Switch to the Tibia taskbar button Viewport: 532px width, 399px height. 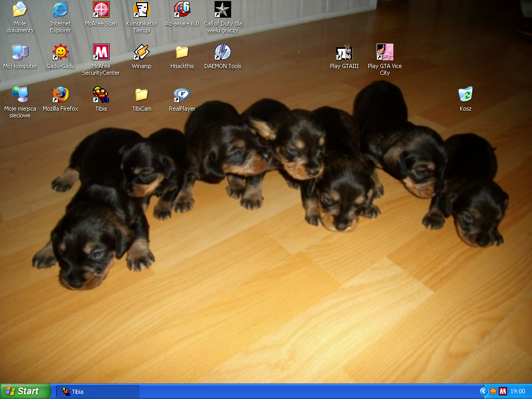click(x=98, y=392)
